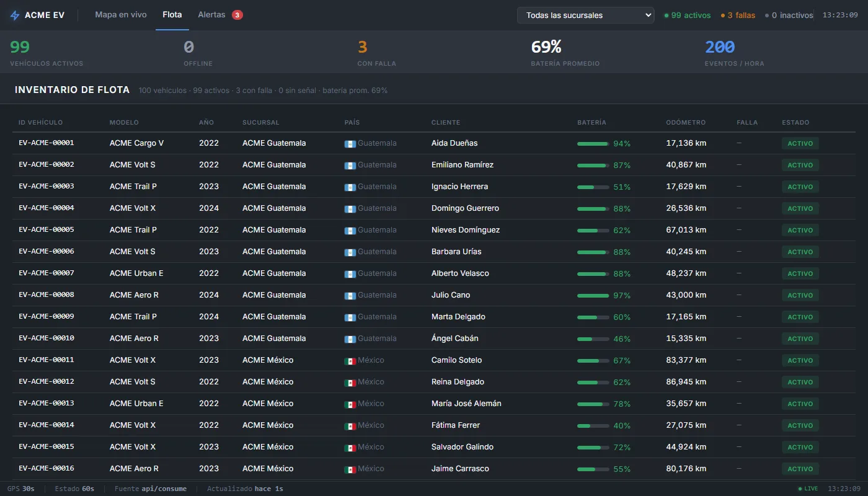This screenshot has width=868, height=496.
Task: Click the ACTIVO badge for EV-ACME-00005
Action: (800, 230)
